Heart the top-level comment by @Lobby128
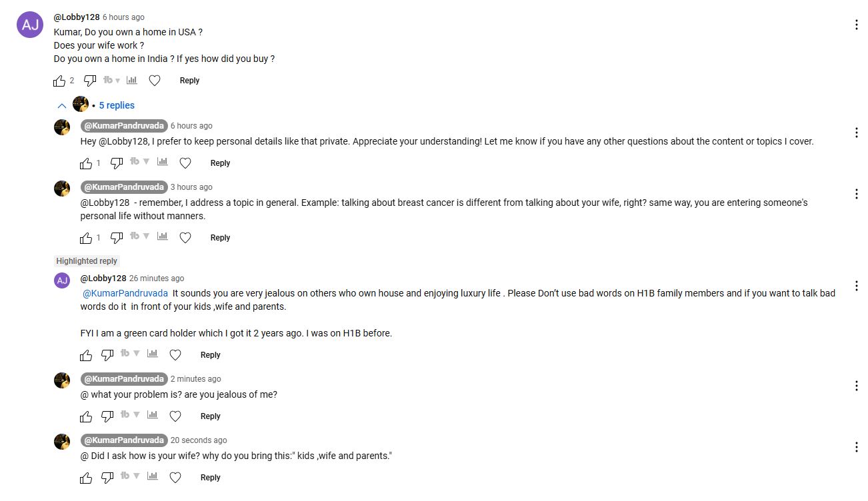868x501 pixels. tap(155, 81)
